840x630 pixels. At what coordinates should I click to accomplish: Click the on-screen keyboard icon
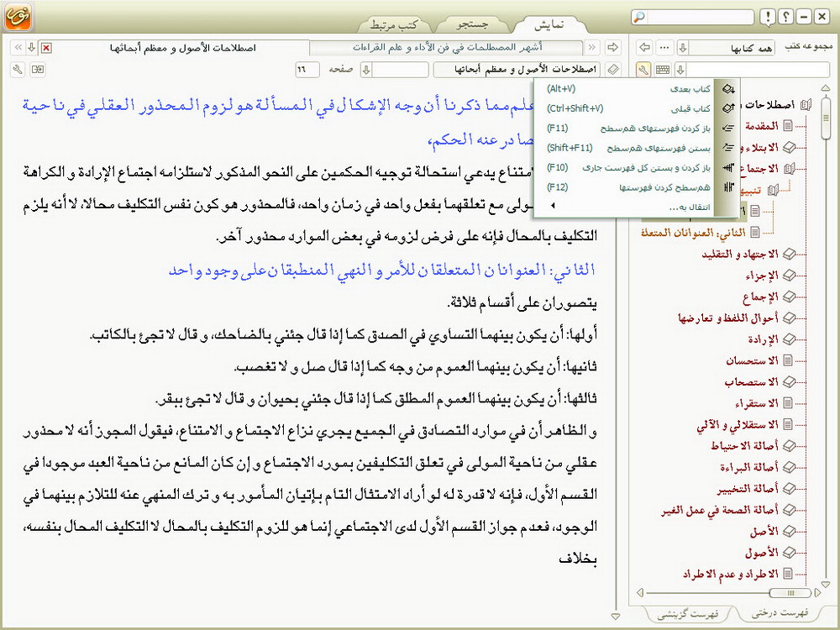[663, 70]
